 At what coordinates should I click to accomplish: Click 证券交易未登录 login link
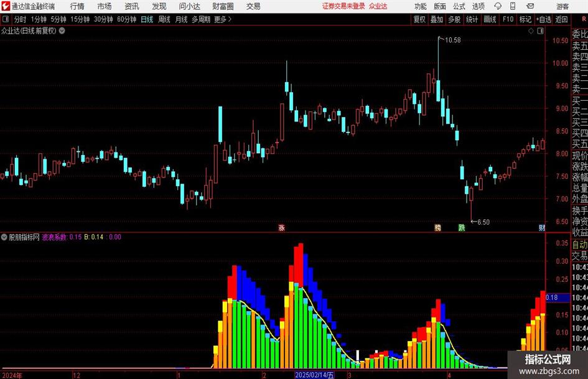pyautogui.click(x=343, y=6)
